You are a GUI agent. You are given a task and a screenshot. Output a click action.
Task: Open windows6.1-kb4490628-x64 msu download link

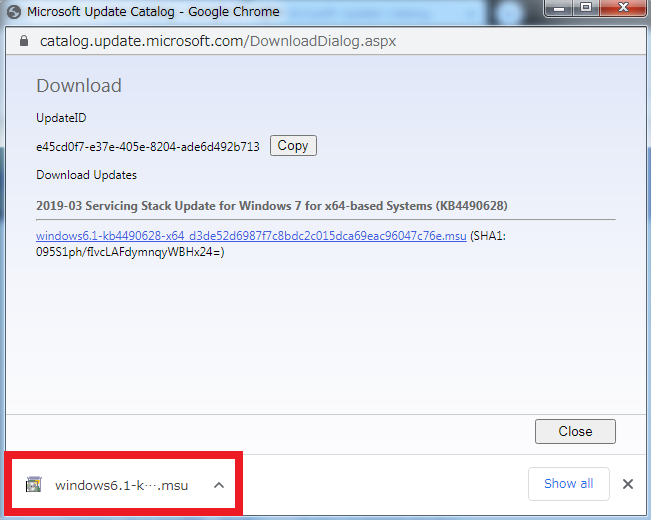click(251, 236)
